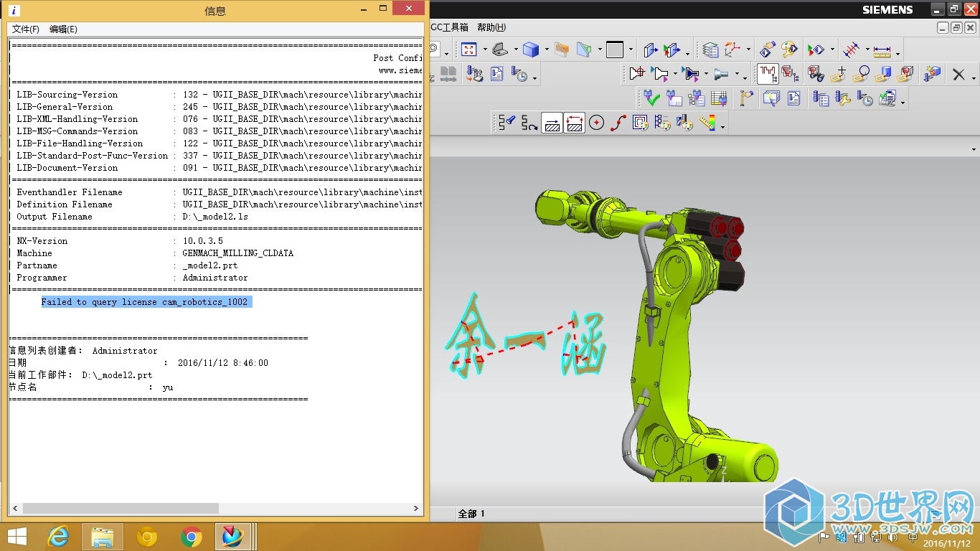980x551 pixels.
Task: Click the Fit view icon in NX toolbar
Action: click(469, 50)
